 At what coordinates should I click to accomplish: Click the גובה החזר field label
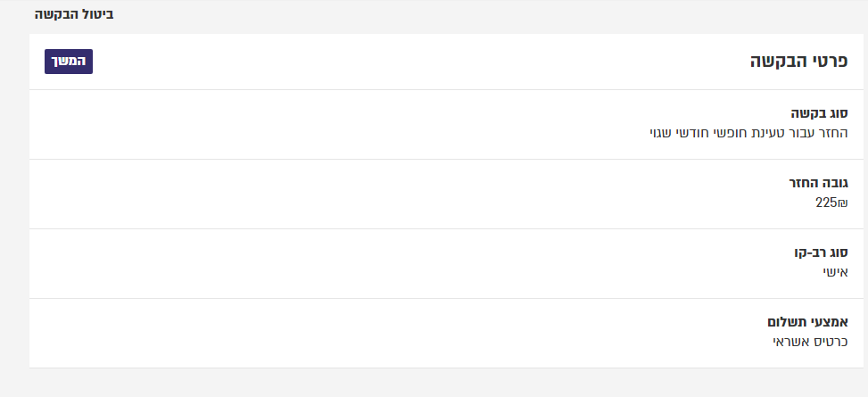coord(818,183)
